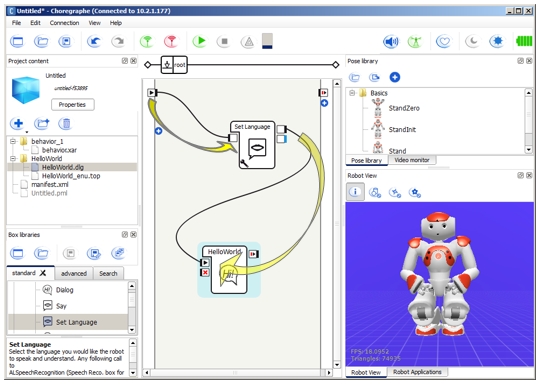This screenshot has height=386, width=538.
Task: Click the HelloWorld box red X stop input
Action: 205,273
